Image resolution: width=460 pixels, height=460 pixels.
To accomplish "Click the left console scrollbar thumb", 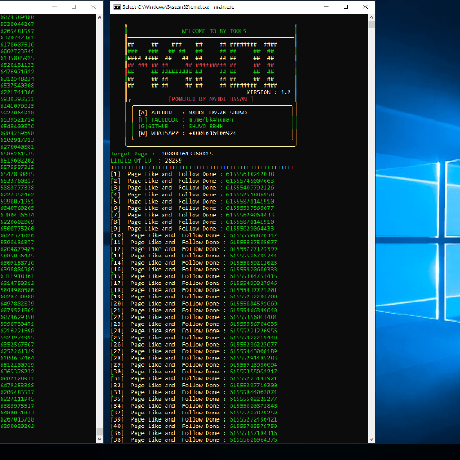I will (x=99, y=432).
